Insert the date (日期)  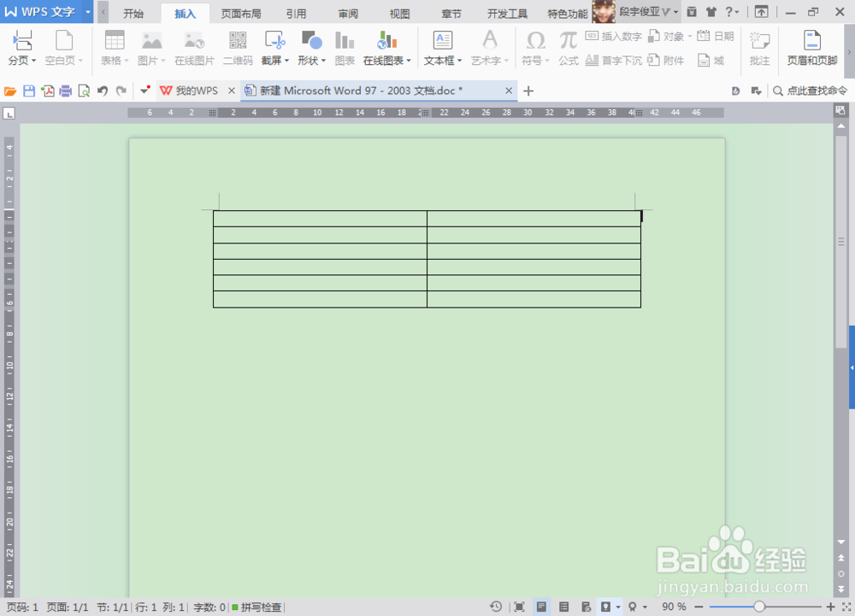click(x=716, y=37)
